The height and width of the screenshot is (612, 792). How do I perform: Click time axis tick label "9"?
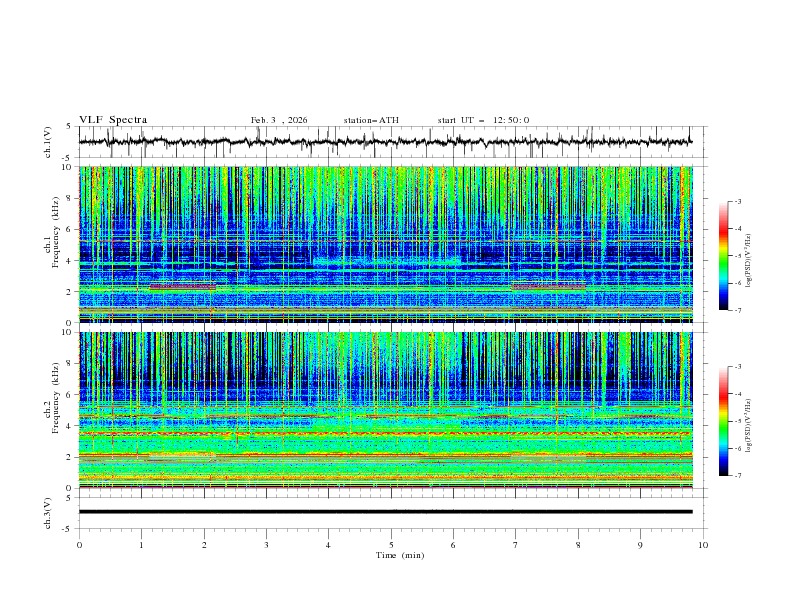click(640, 545)
